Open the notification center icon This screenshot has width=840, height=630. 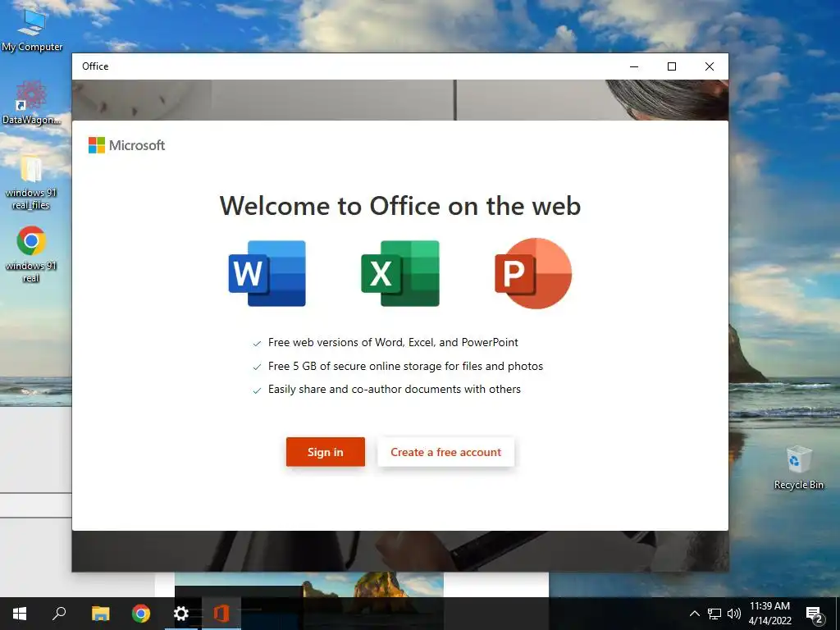click(815, 614)
